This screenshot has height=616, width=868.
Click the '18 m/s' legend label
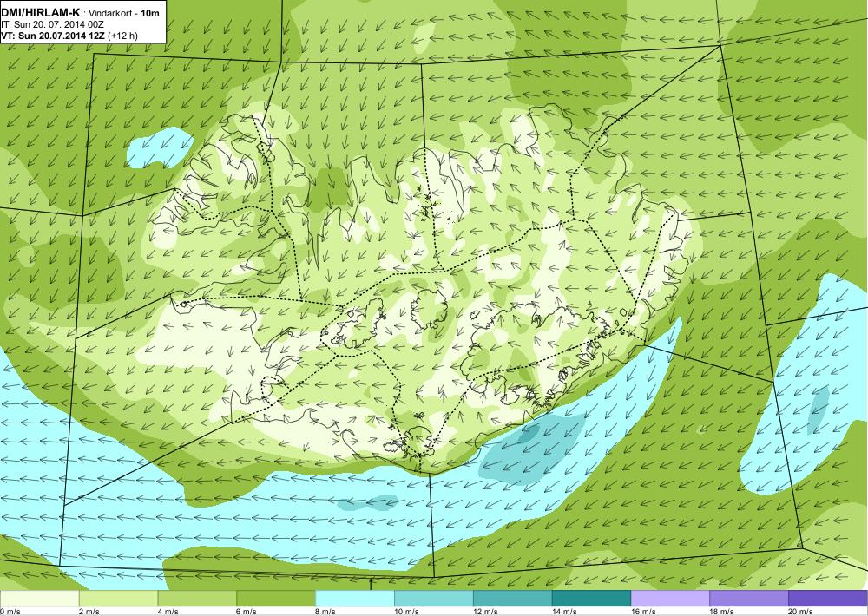(722, 612)
